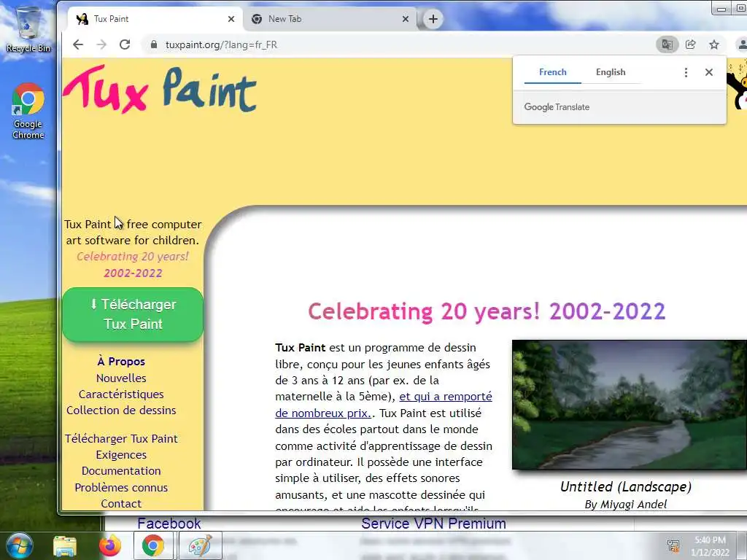Screen dimensions: 747x560
Task: Open the Collection de dessins link
Action: [x=121, y=411]
